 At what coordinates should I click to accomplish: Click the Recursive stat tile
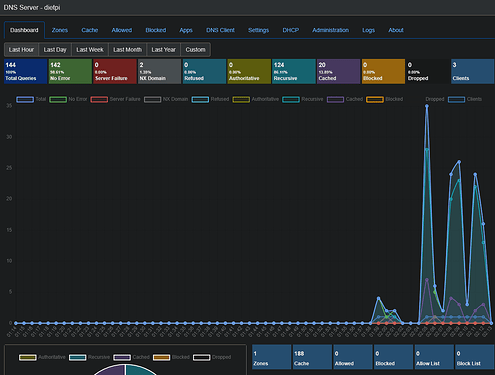point(294,71)
